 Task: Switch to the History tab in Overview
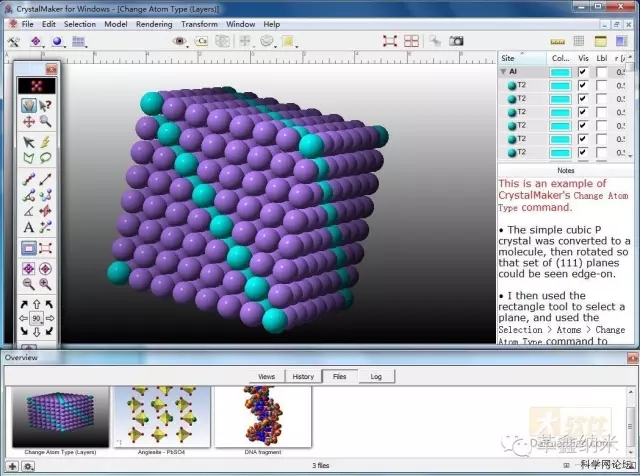point(302,377)
